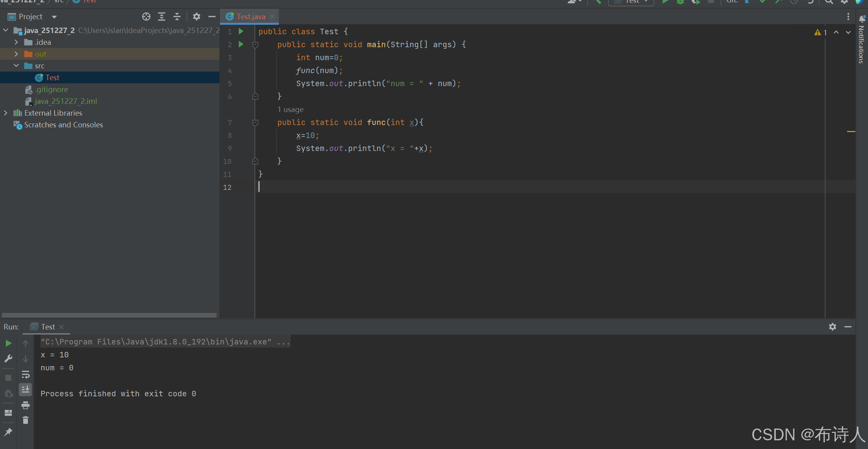Select Test tab in Run panel
Screen dimensions: 868x449
48,327
